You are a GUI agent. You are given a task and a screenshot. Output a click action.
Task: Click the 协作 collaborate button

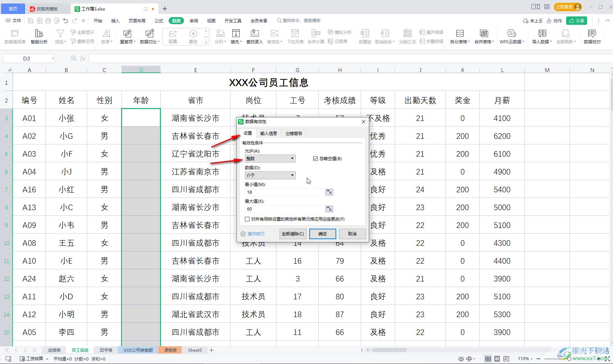tap(554, 21)
